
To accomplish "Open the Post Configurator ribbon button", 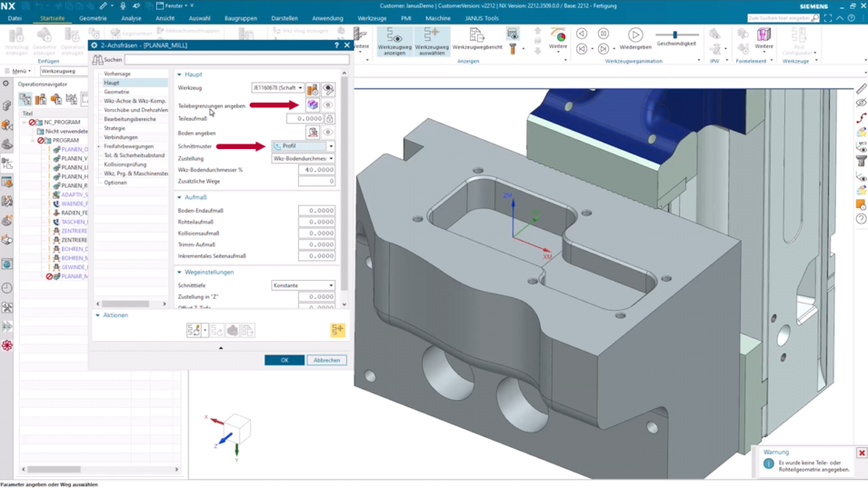I will click(x=798, y=42).
